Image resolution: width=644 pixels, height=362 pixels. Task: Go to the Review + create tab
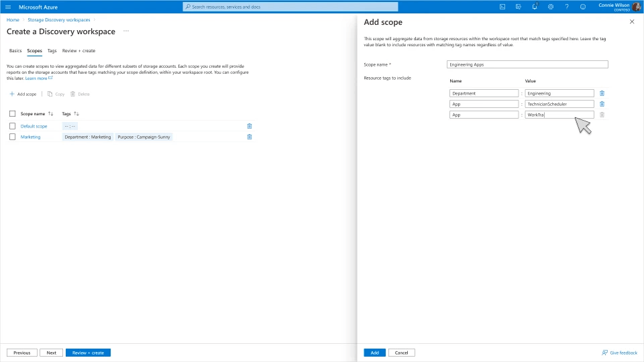pyautogui.click(x=78, y=50)
